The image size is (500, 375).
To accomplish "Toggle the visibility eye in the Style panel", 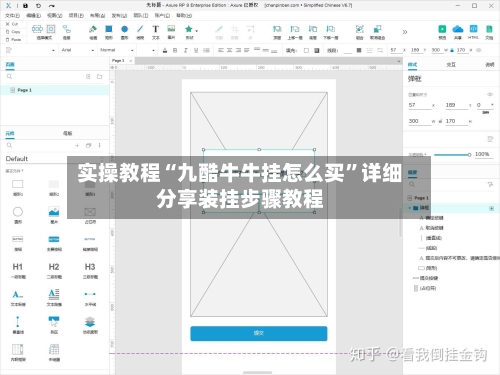I will [x=490, y=95].
